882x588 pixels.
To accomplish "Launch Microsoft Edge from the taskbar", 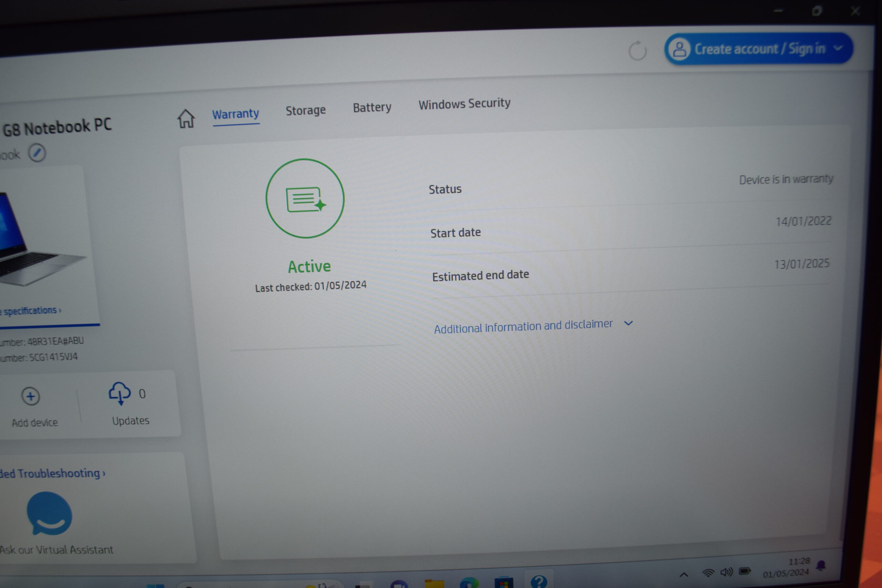I will point(470,583).
